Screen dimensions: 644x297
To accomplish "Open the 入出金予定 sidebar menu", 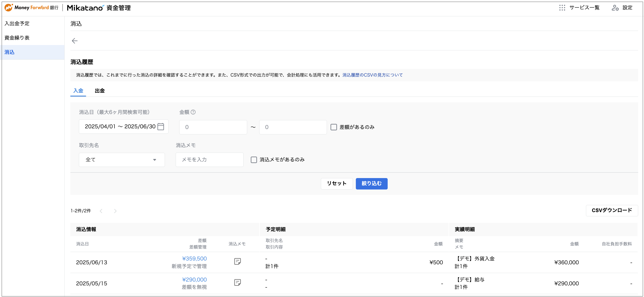I will pyautogui.click(x=17, y=24).
